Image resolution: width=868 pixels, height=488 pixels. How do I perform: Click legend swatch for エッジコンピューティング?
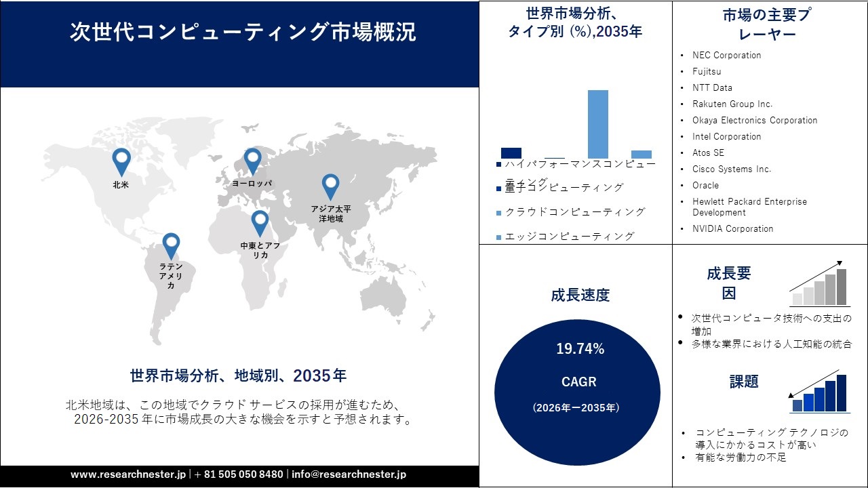[x=499, y=237]
